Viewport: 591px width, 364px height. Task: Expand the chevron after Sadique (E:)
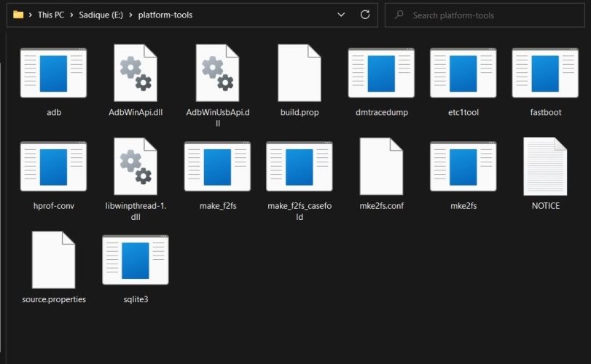click(x=130, y=15)
